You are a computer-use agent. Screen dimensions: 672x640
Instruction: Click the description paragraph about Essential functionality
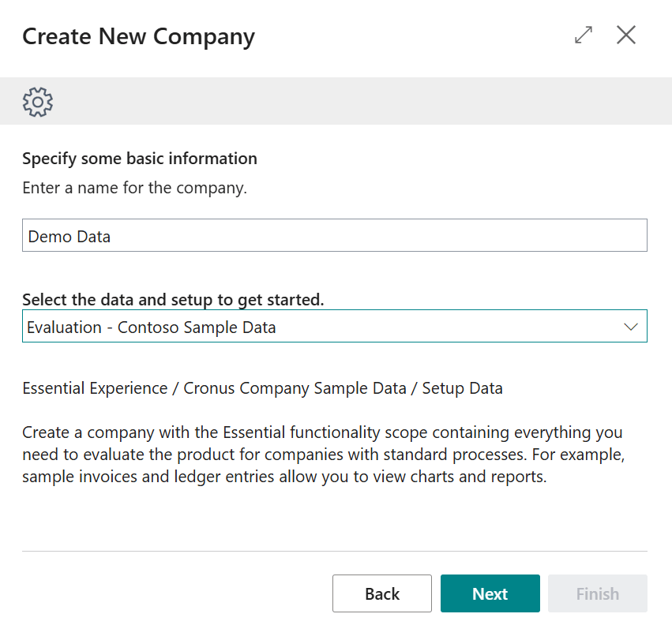coord(322,455)
